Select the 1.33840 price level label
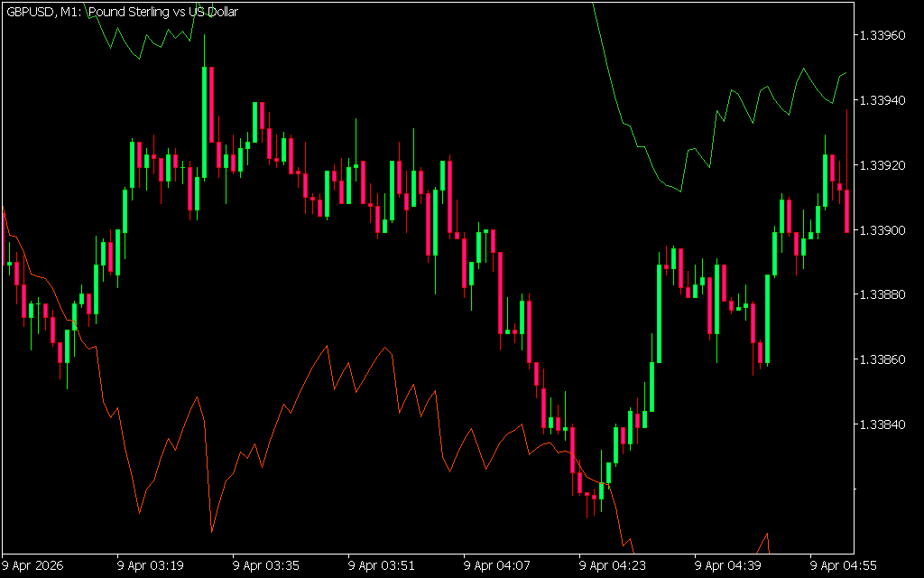This screenshot has height=578, width=924. click(x=882, y=424)
